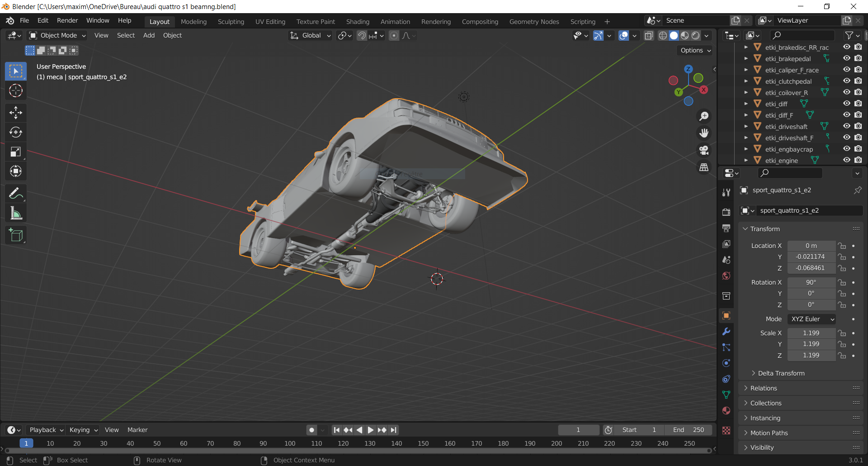The height and width of the screenshot is (466, 868).
Task: Open Object Mode dropdown
Action: tap(57, 35)
